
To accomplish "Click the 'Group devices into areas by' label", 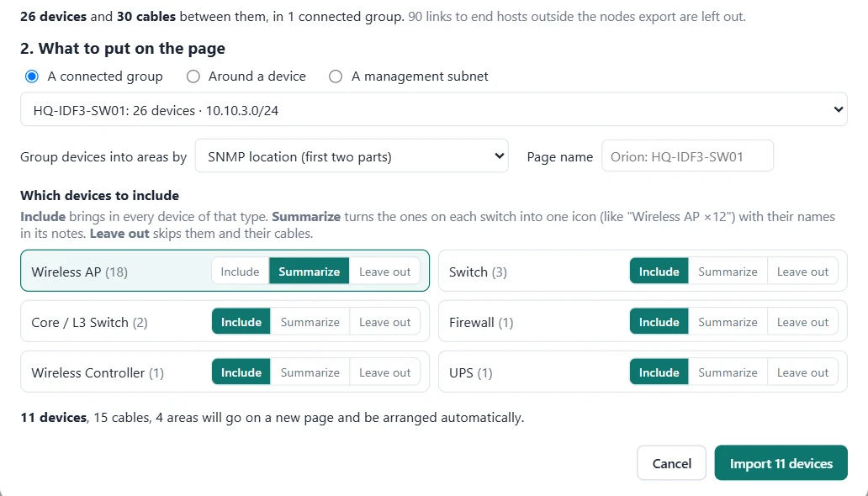I will (x=103, y=156).
